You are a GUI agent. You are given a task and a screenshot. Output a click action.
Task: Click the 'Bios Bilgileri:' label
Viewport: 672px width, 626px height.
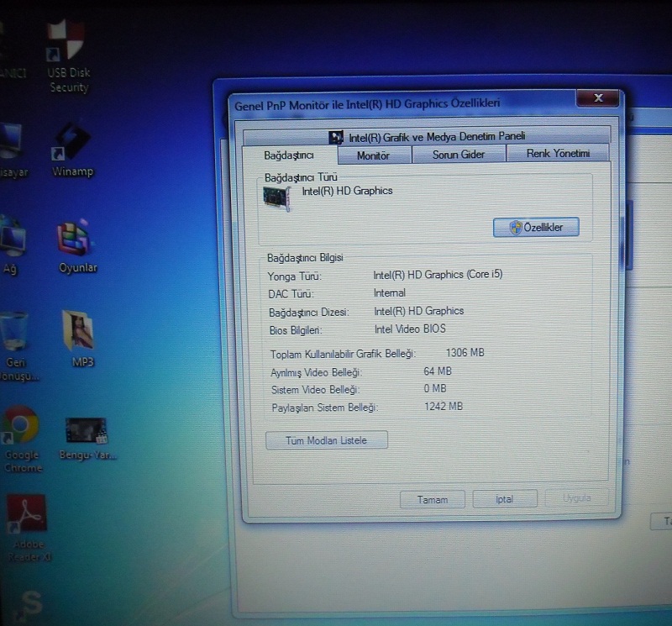tap(296, 330)
